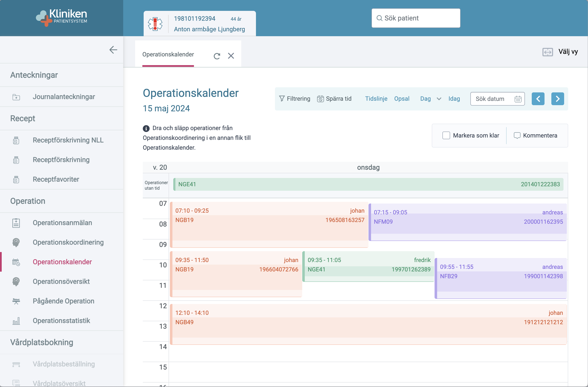
Task: Click the Vårdplatsbeställning bed icon
Action: click(x=16, y=364)
